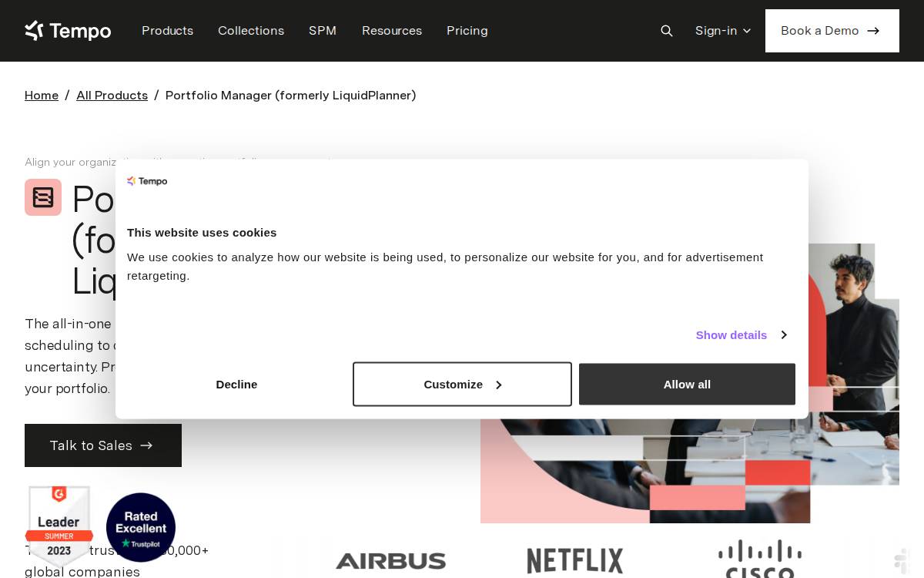
Task: Click 'This website uses cookies' heading
Action: click(202, 232)
